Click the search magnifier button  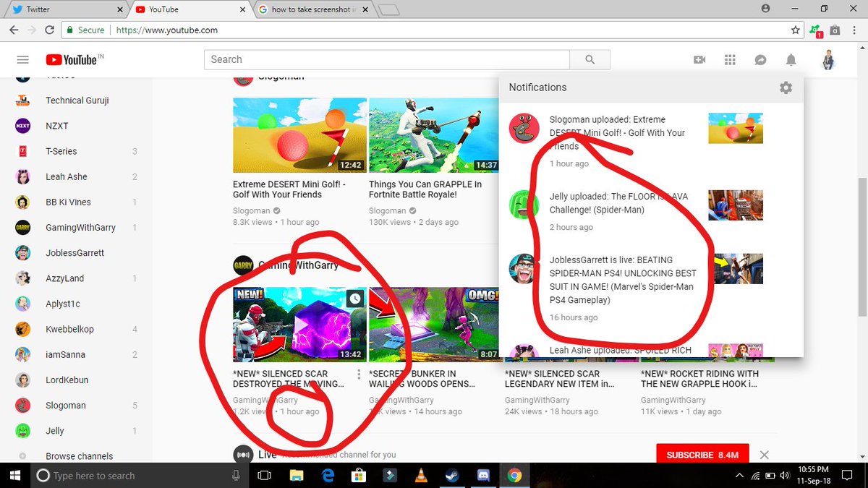pyautogui.click(x=590, y=60)
